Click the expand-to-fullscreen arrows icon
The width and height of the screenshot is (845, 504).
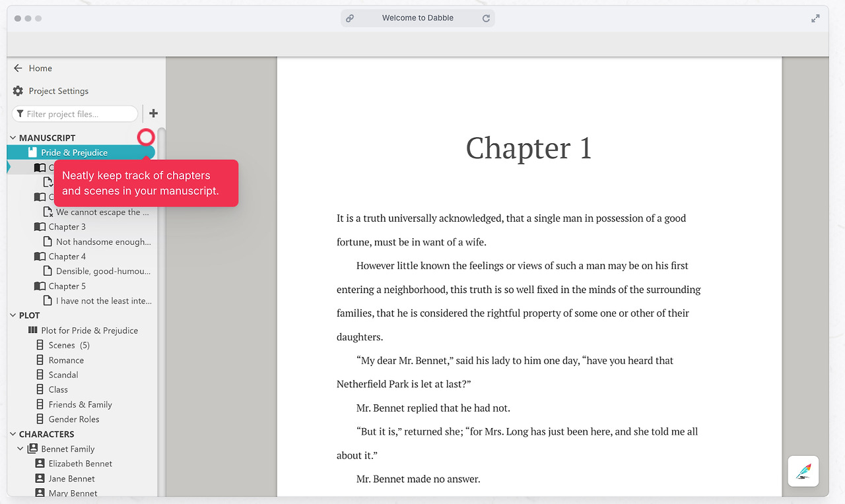[x=815, y=18]
